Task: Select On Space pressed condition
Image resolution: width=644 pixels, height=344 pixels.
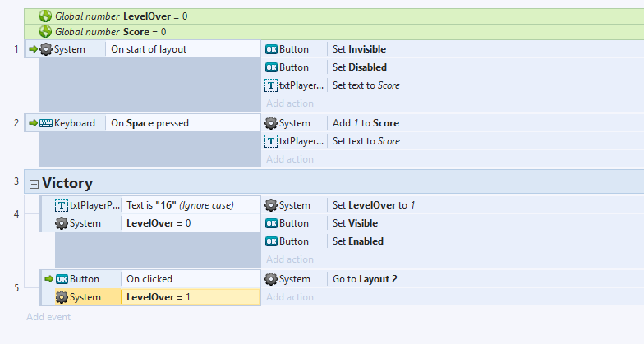Action: pyautogui.click(x=183, y=123)
